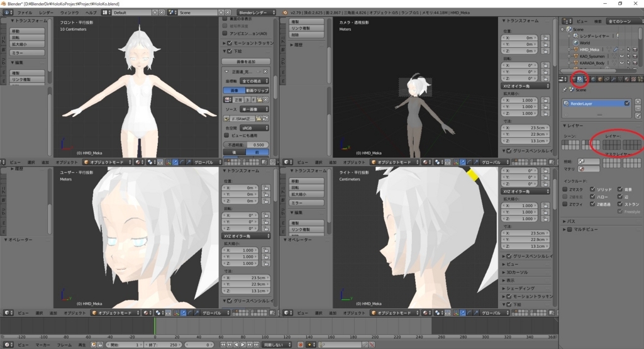
Task: Toggle visibility eye for KAO_Syoumen
Action: point(622,56)
